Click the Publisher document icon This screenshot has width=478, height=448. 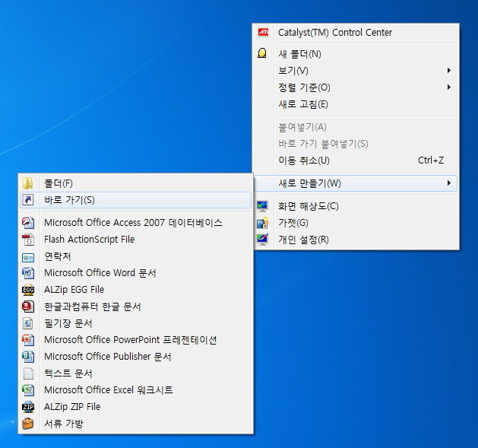[28, 357]
